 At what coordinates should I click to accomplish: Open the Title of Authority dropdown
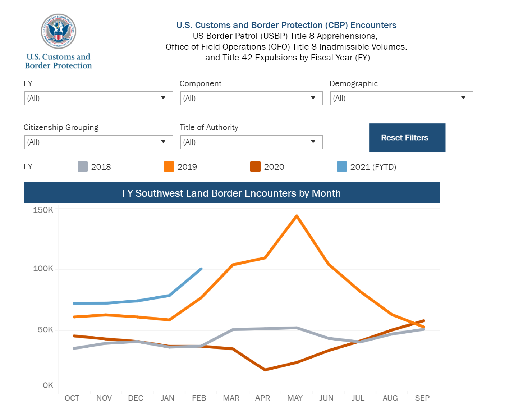[251, 142]
